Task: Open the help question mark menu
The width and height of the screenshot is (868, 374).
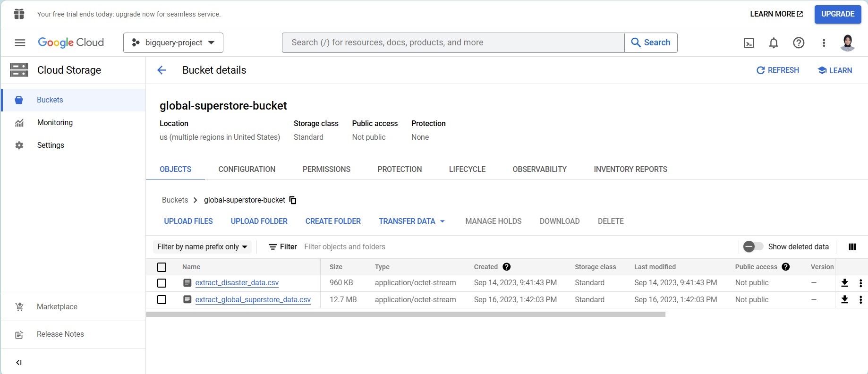Action: [799, 43]
